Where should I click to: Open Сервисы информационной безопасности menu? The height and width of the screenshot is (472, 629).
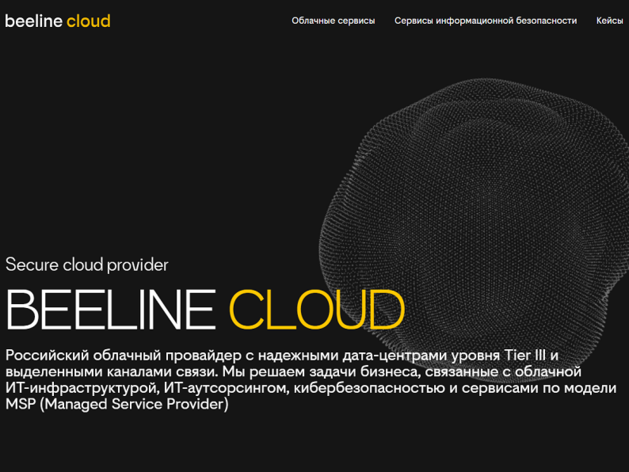coord(485,21)
